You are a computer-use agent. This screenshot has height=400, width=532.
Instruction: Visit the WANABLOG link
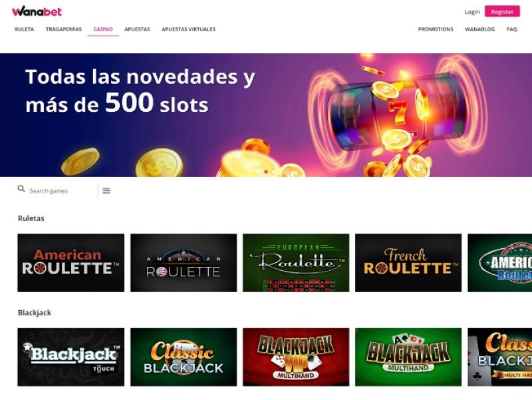[479, 29]
